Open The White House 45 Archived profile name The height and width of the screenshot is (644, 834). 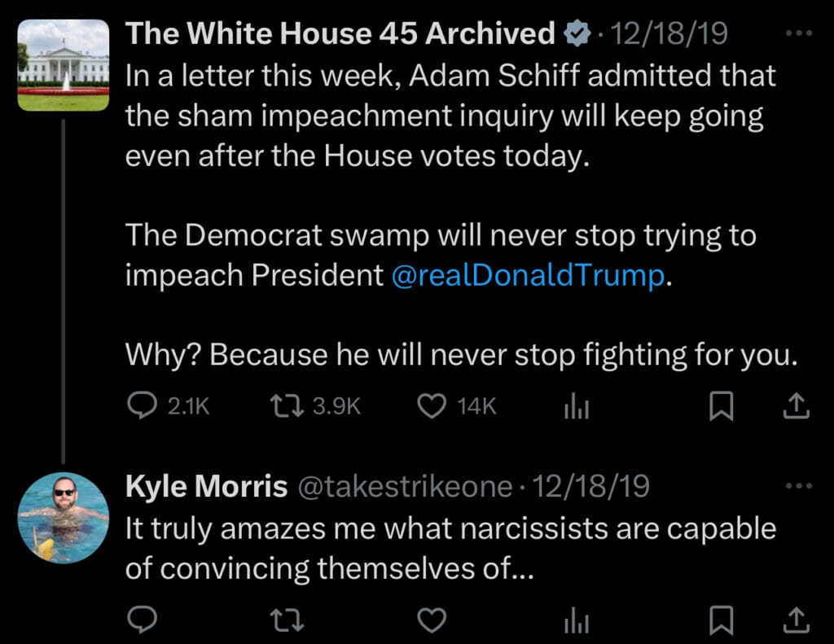pos(340,33)
